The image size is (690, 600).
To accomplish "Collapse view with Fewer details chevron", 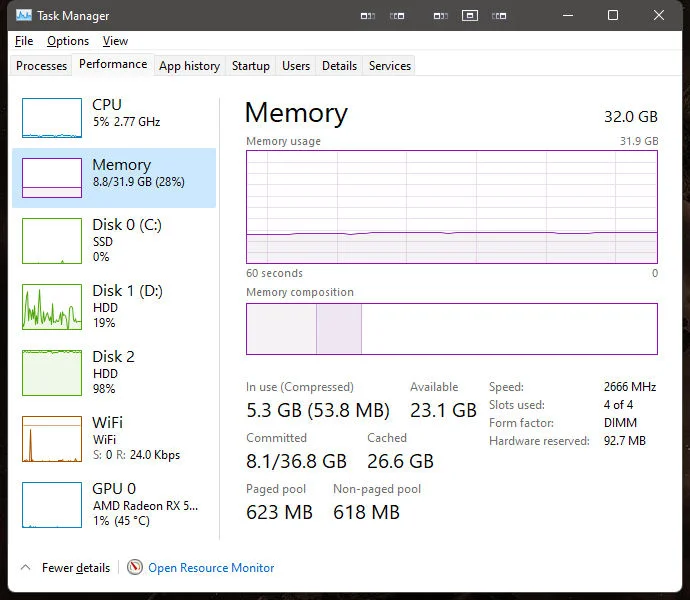I will pos(26,567).
